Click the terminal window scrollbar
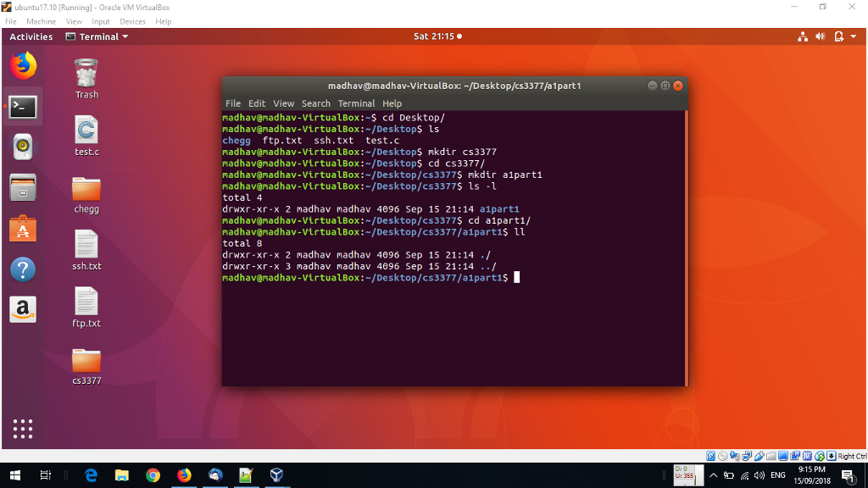This screenshot has width=868, height=488. tap(687, 248)
